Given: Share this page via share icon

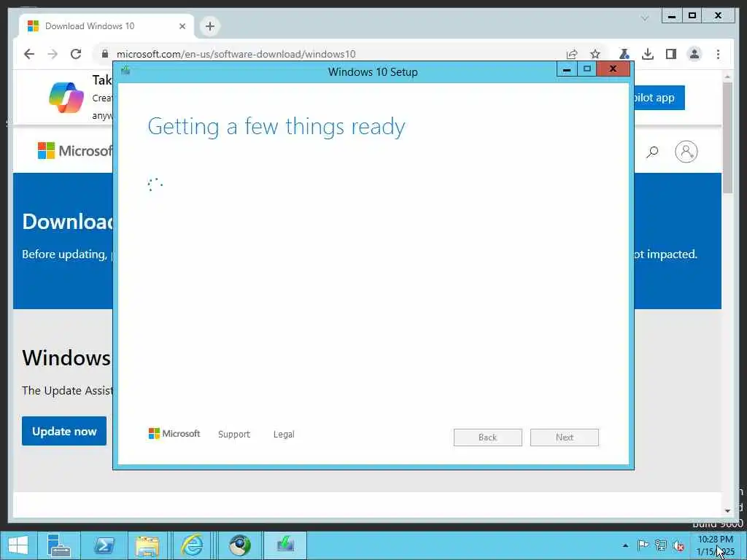Looking at the screenshot, I should tap(572, 54).
